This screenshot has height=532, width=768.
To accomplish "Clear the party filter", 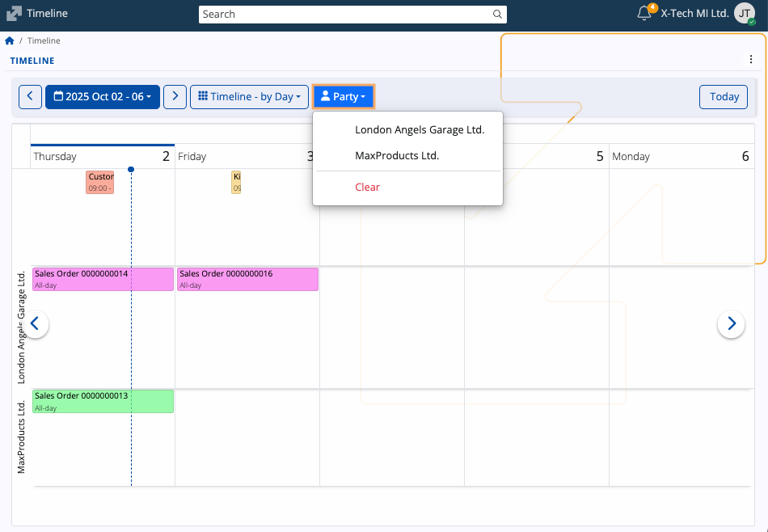I will click(x=367, y=188).
